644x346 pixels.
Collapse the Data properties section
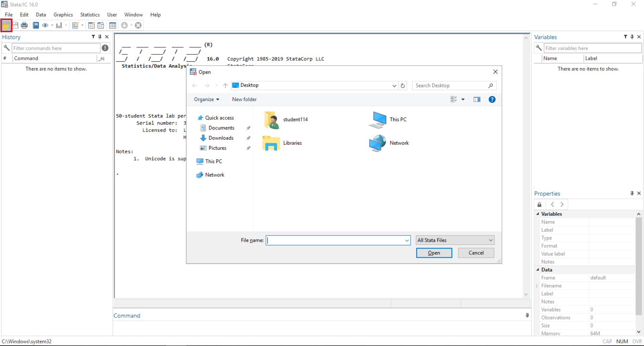point(538,269)
